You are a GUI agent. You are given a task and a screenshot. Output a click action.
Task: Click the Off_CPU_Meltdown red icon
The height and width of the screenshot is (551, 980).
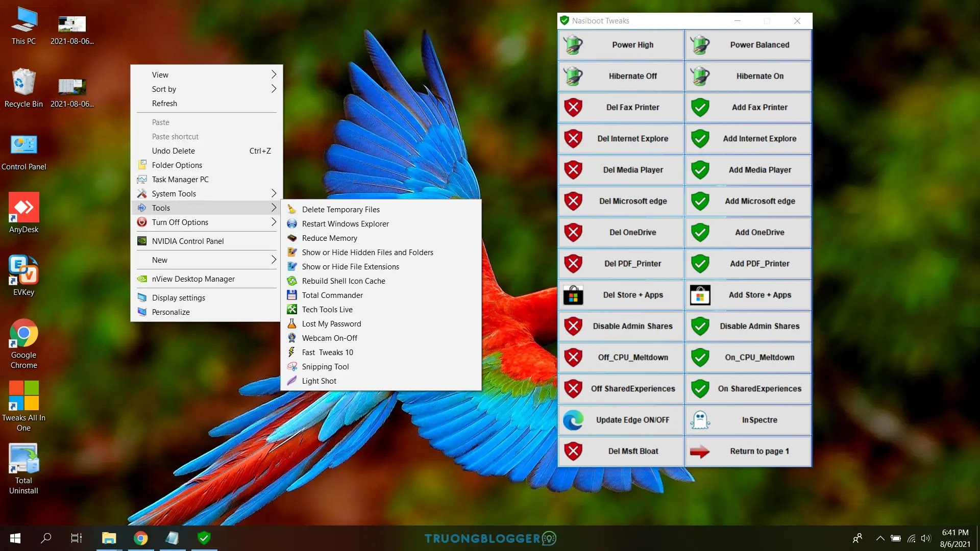574,357
